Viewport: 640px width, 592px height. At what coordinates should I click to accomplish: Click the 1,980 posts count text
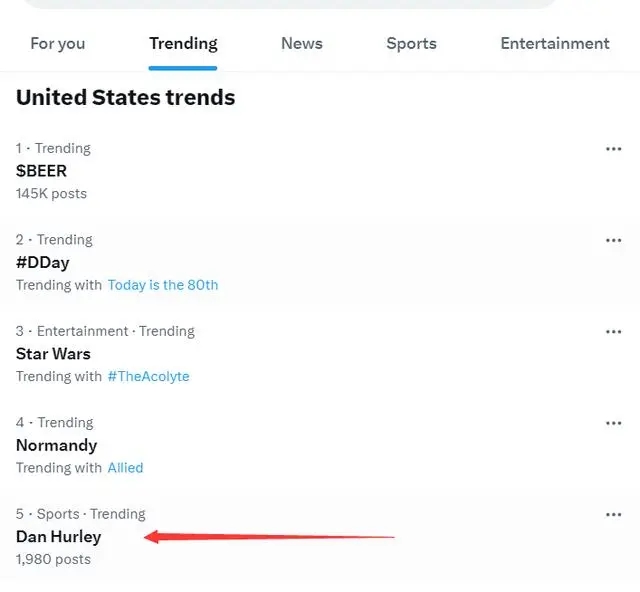coord(53,559)
